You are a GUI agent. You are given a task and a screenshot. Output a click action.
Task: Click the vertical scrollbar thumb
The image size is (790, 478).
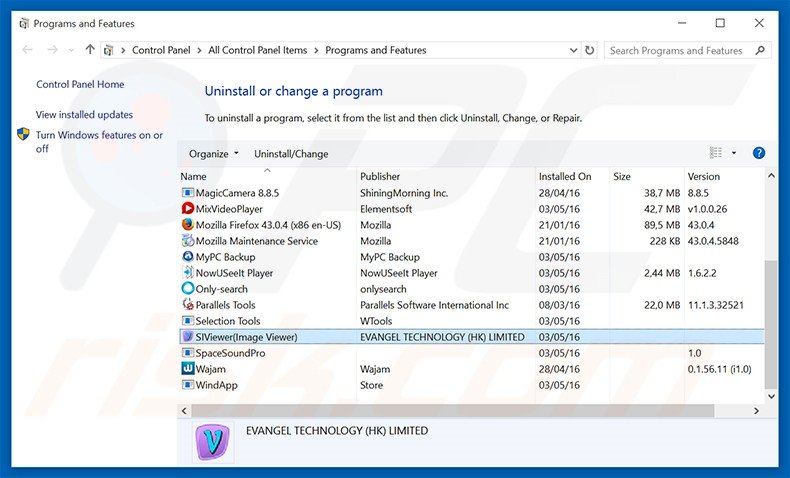(771, 324)
